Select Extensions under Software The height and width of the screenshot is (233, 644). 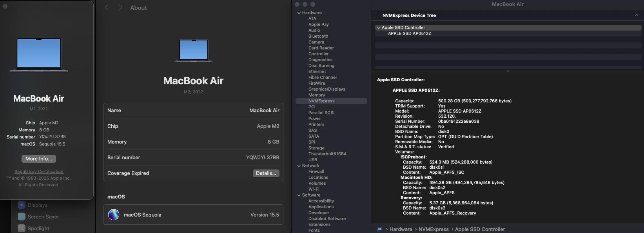click(319, 224)
